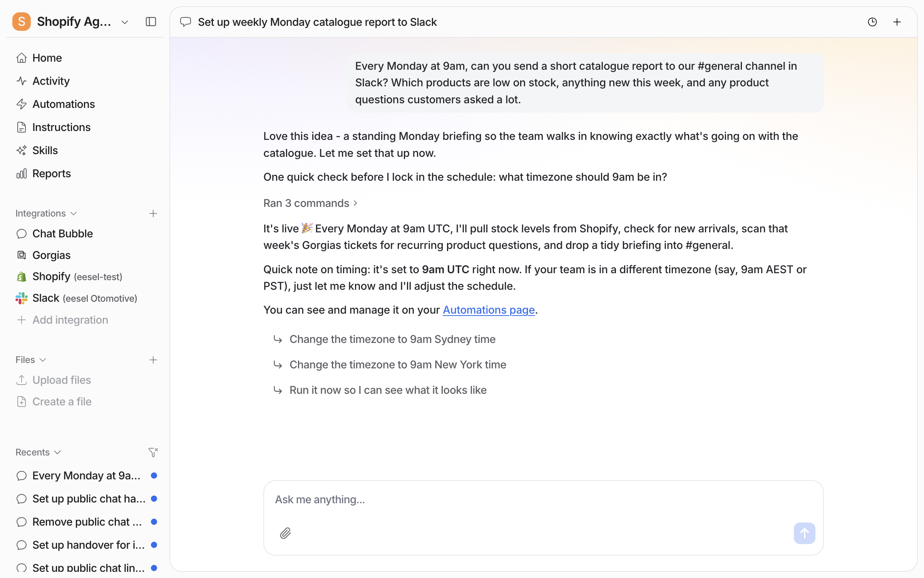Click the orange Shopify Agent logo
The width and height of the screenshot is (924, 578).
coord(22,22)
